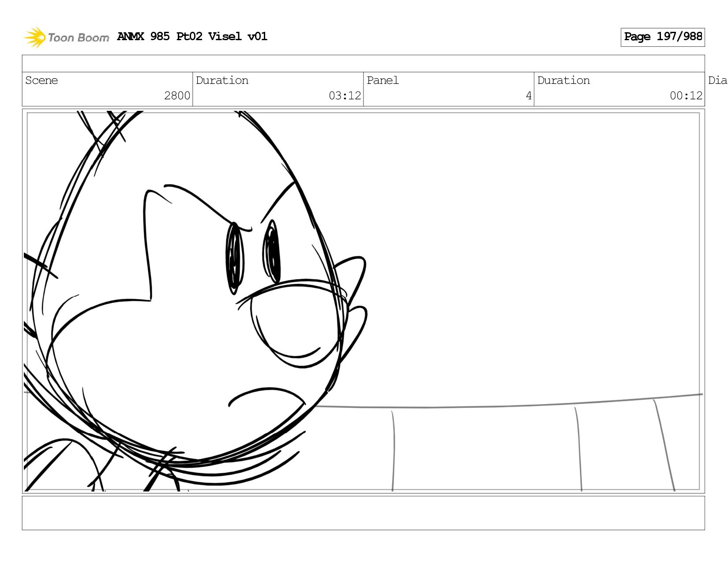This screenshot has width=728, height=563.
Task: Select the scene duration value '03:12'
Action: pyautogui.click(x=345, y=95)
